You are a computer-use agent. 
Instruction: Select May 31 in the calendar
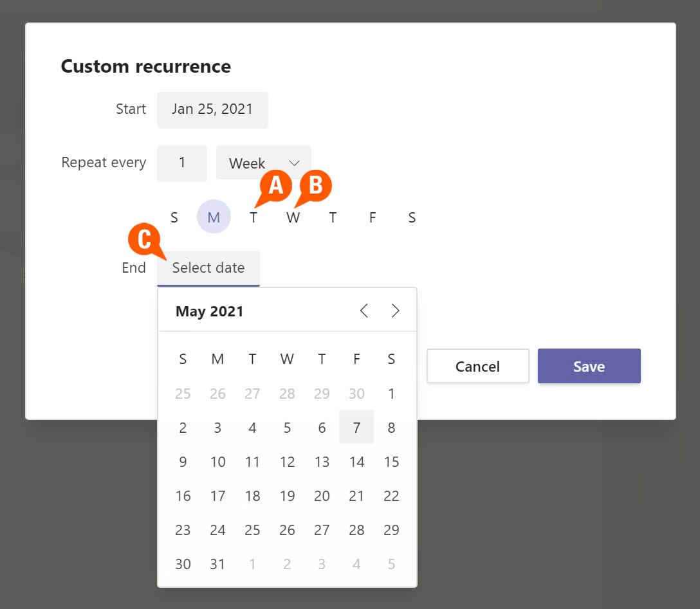pos(217,564)
